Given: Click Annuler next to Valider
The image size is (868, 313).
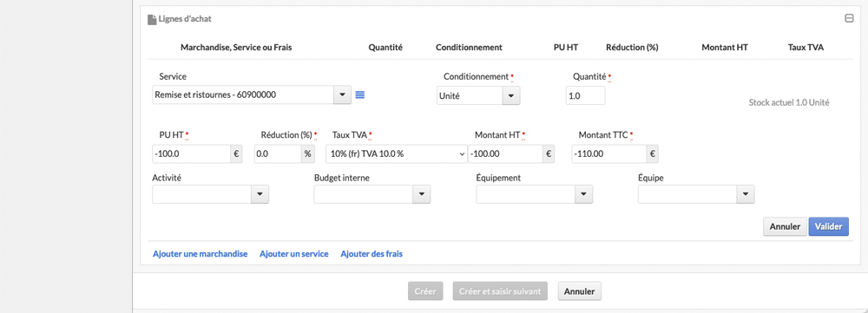Looking at the screenshot, I should click(x=785, y=226).
